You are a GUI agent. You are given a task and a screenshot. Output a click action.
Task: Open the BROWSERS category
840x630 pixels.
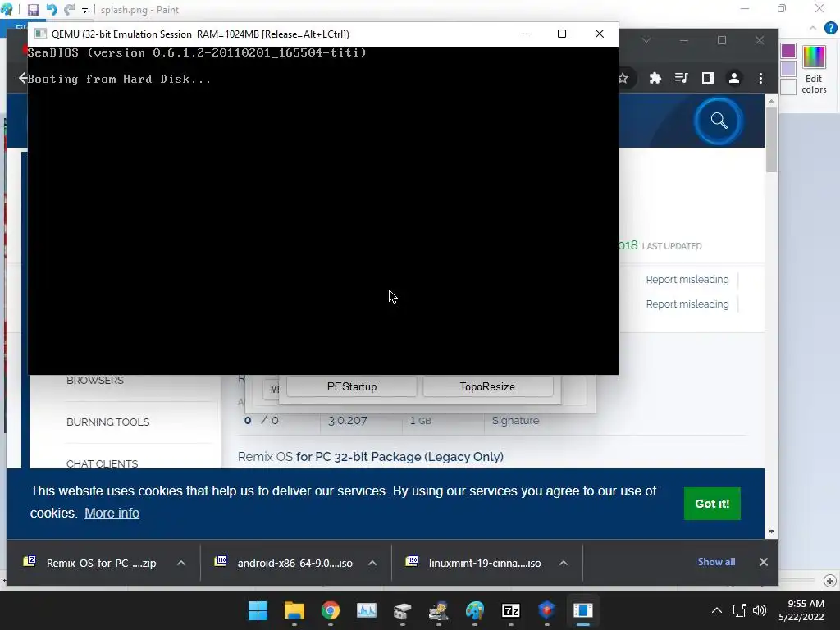tap(95, 381)
